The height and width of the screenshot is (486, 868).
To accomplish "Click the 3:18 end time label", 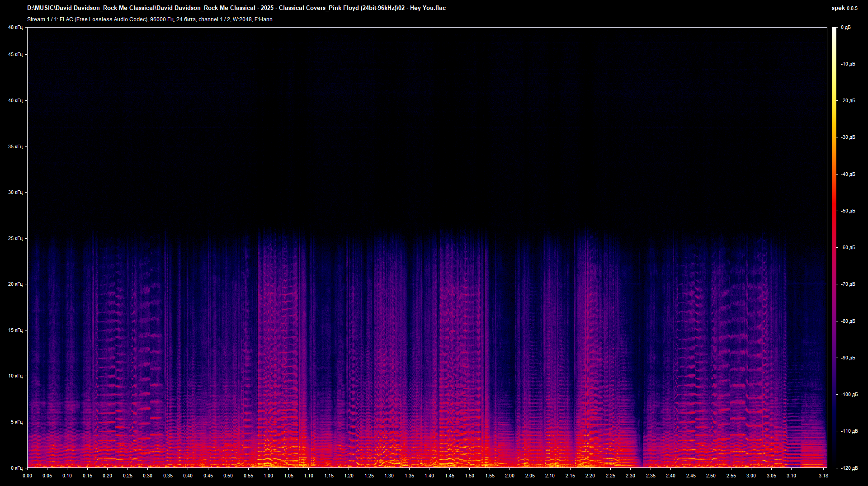I will tap(823, 476).
